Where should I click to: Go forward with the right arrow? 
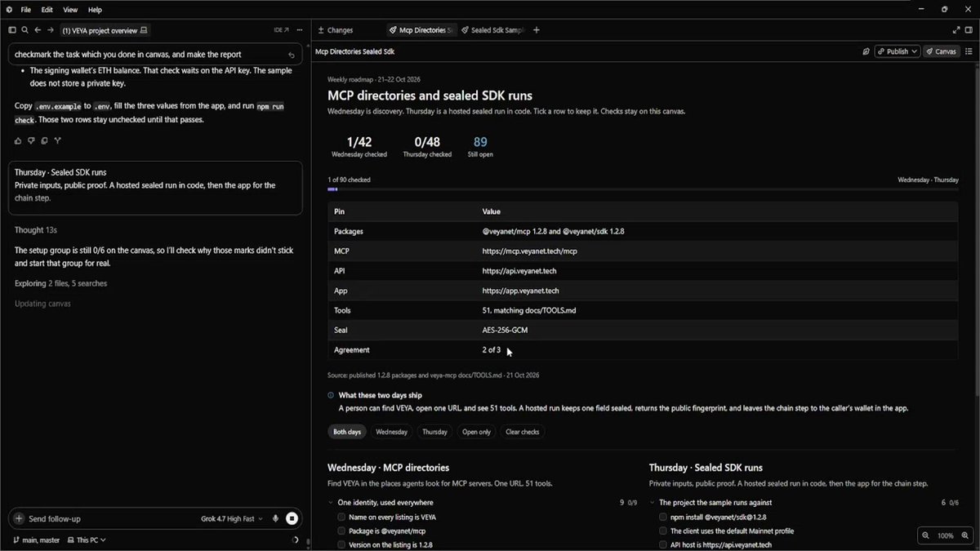point(51,30)
